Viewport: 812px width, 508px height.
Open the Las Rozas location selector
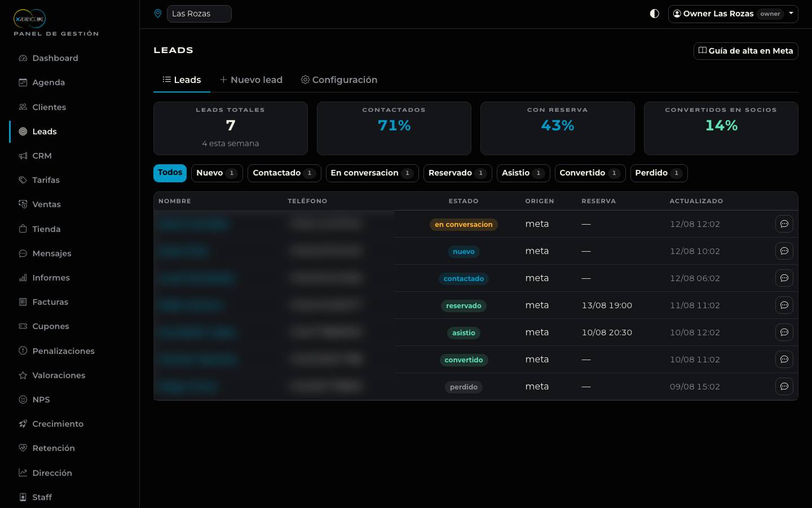[199, 14]
